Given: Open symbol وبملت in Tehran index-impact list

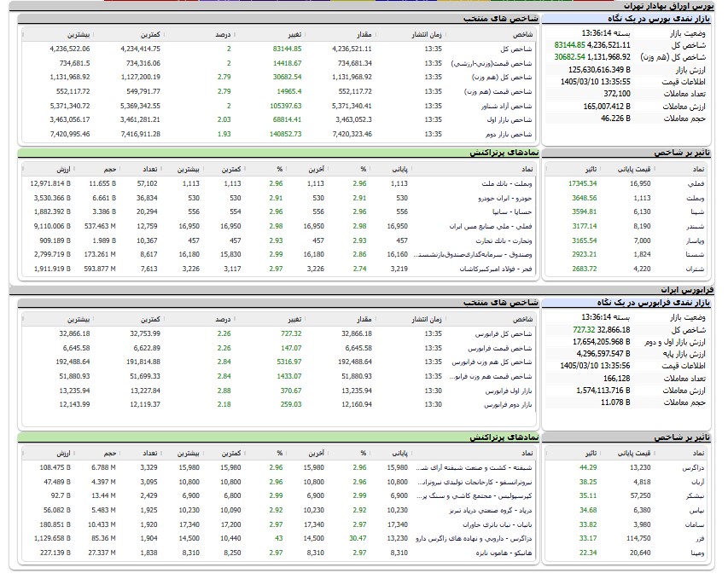Looking at the screenshot, I should pyautogui.click(x=695, y=198).
